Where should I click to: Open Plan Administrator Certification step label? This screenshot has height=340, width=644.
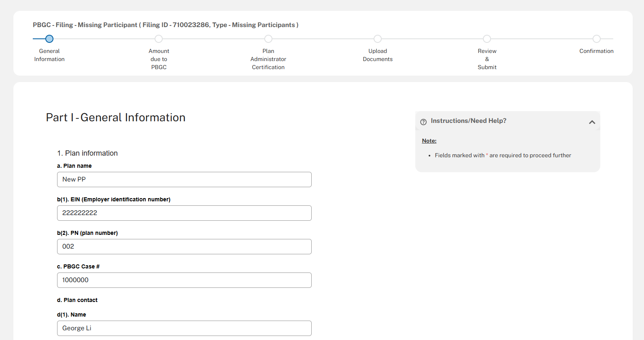[x=268, y=59]
